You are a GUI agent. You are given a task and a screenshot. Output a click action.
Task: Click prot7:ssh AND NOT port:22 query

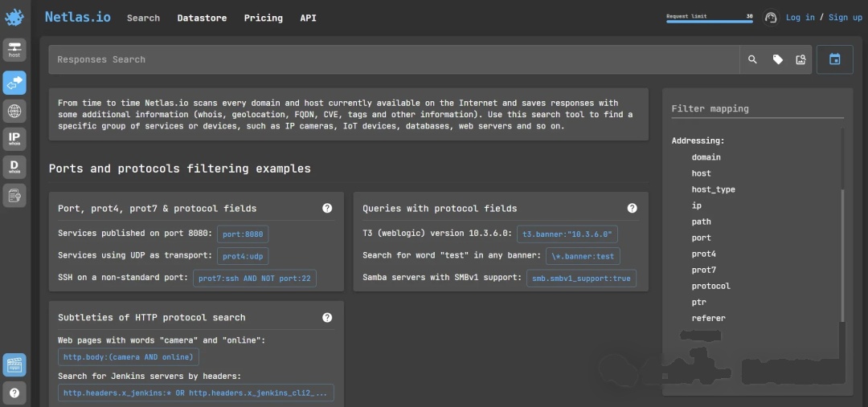tap(255, 278)
